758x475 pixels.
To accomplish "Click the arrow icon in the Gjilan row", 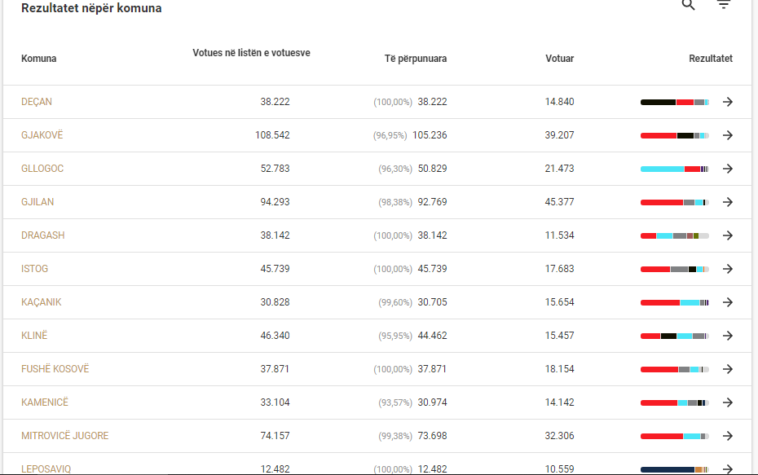I will click(728, 202).
